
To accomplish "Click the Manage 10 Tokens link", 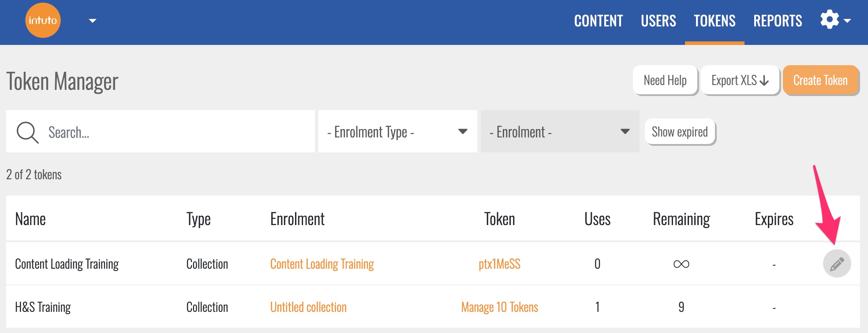I will click(x=499, y=307).
